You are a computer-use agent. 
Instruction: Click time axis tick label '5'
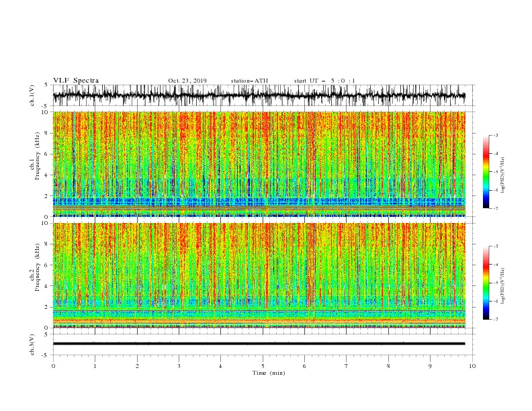coord(263,366)
